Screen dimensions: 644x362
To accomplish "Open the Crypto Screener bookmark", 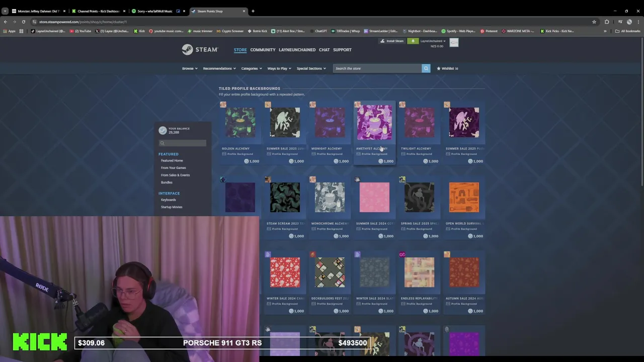I will (x=229, y=31).
